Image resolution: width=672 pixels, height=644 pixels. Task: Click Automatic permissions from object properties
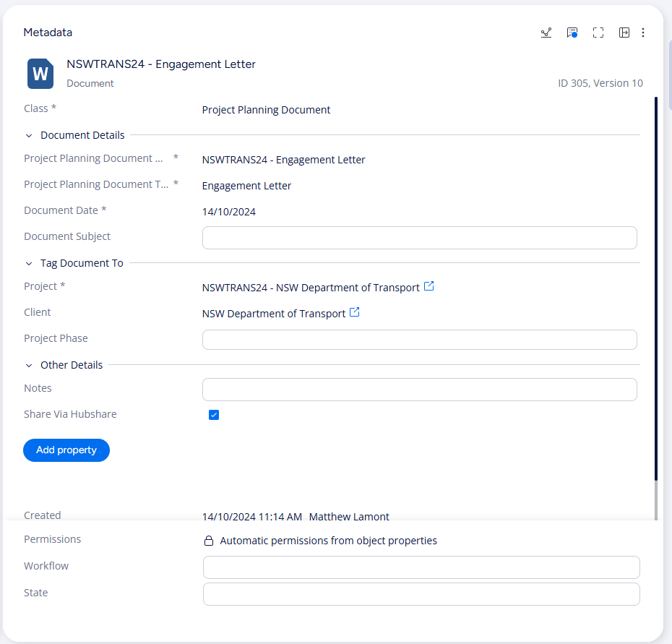(328, 541)
